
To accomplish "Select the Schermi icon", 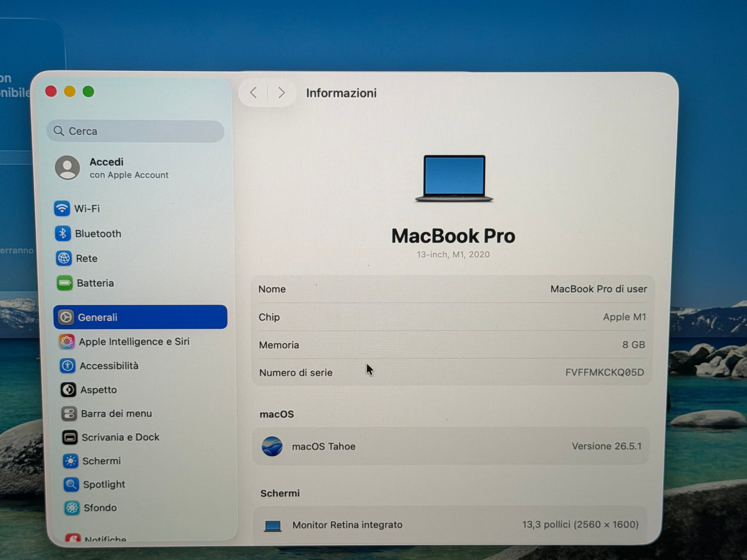I will coord(70,461).
